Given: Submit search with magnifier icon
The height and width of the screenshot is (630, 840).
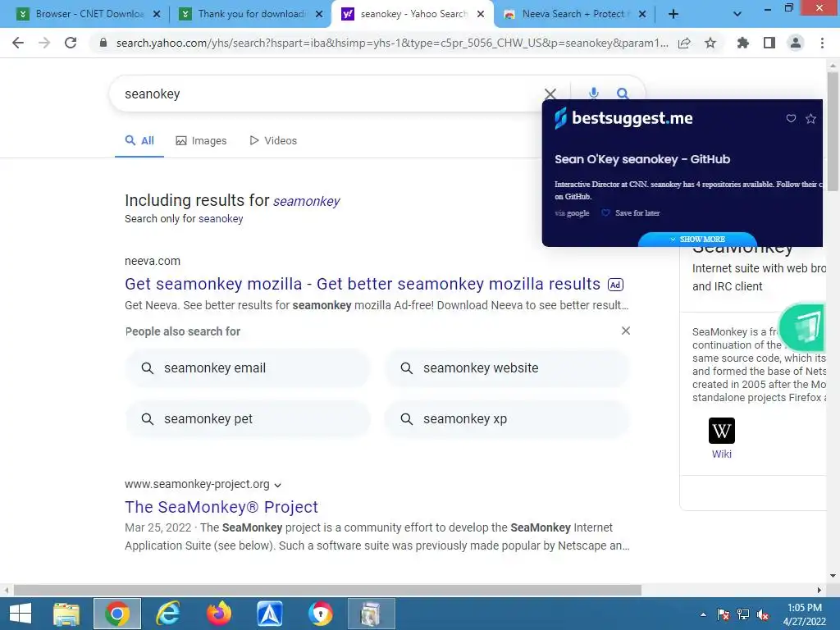Looking at the screenshot, I should (x=622, y=94).
